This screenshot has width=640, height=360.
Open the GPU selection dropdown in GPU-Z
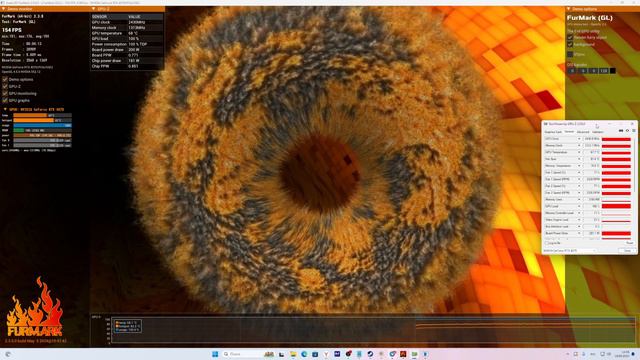(x=570, y=251)
